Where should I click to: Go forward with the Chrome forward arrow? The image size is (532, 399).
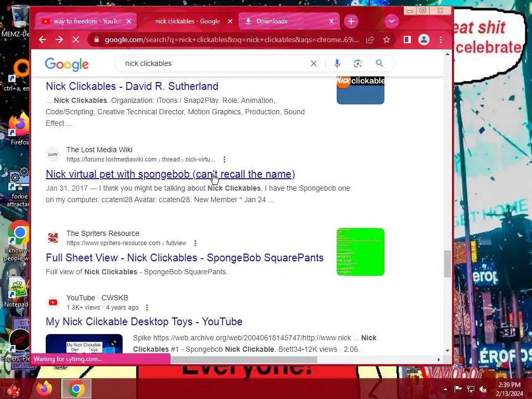(59, 39)
